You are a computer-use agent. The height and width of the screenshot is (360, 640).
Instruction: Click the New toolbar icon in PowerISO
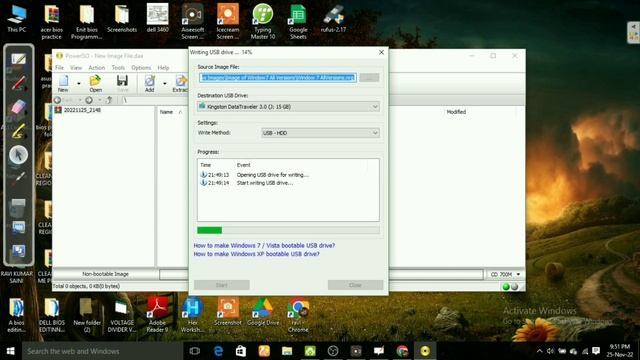tap(63, 83)
